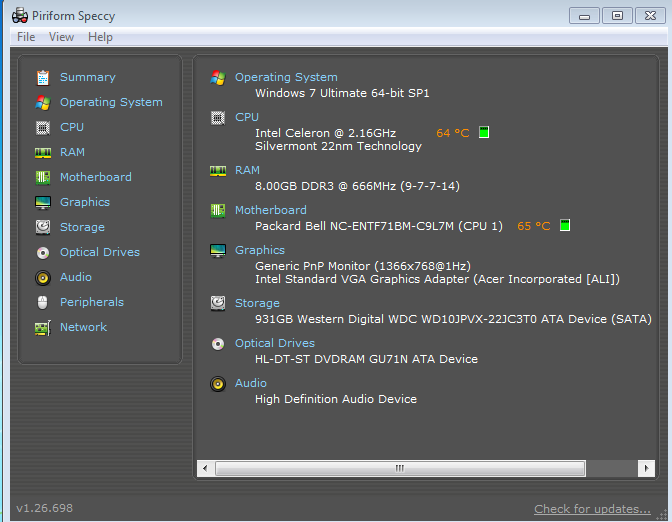Click the Intel Celeron @ 2.16GHz text
This screenshot has height=522, width=672.
326,133
